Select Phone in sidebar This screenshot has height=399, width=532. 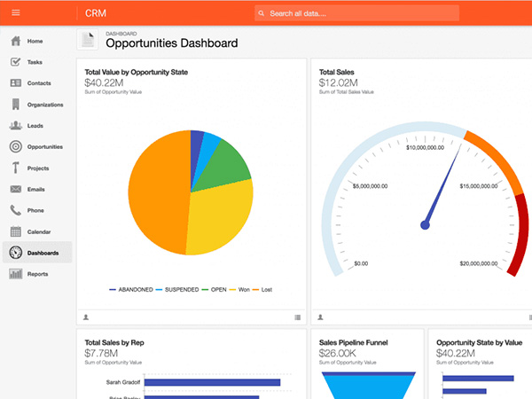37,210
